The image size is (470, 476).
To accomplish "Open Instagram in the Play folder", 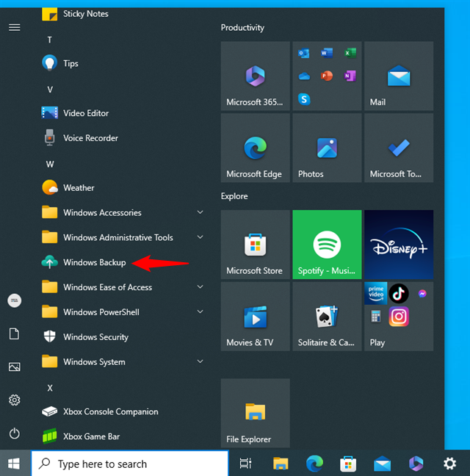I will [399, 317].
